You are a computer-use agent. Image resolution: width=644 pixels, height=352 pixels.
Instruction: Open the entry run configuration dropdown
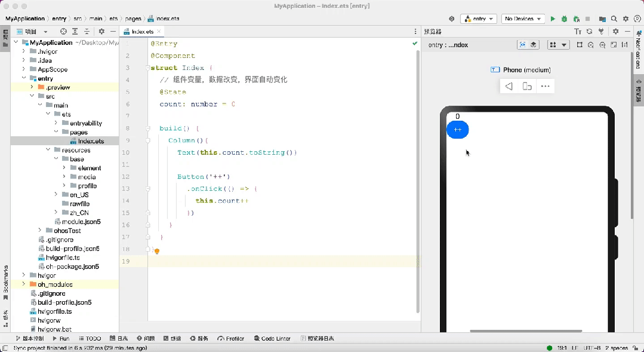tap(479, 19)
